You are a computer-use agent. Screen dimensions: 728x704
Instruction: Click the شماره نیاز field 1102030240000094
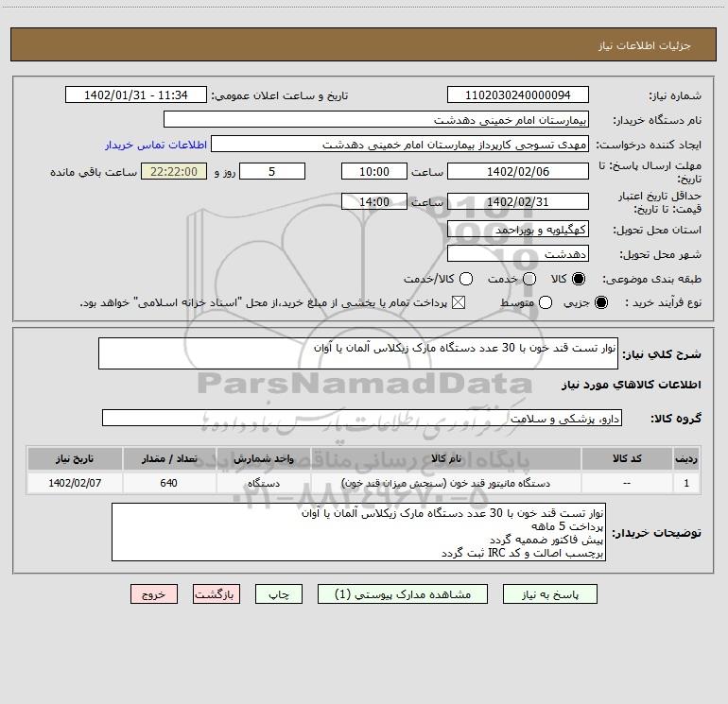pyautogui.click(x=518, y=95)
